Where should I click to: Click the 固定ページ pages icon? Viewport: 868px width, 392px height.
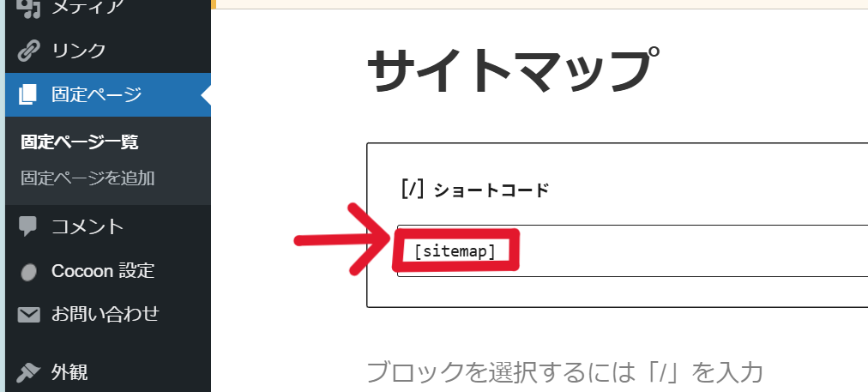coord(28,94)
